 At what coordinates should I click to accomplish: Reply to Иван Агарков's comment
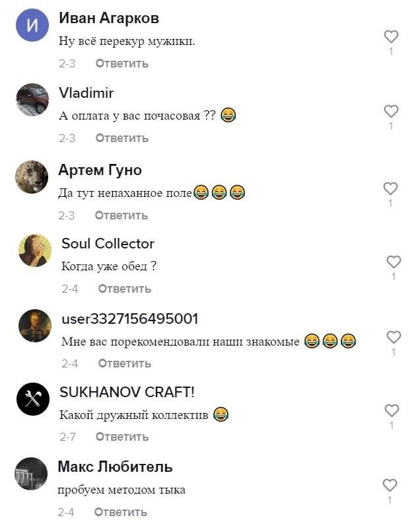pos(122,63)
